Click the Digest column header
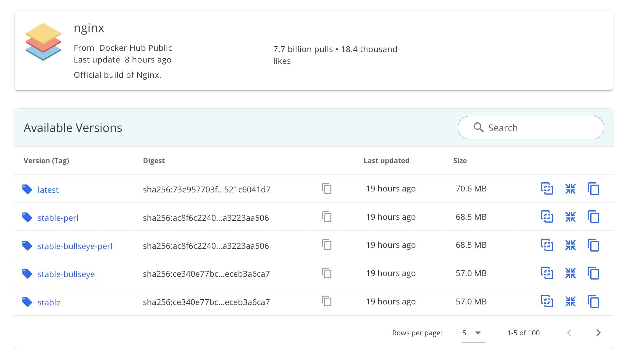This screenshot has width=629, height=364. coord(154,161)
